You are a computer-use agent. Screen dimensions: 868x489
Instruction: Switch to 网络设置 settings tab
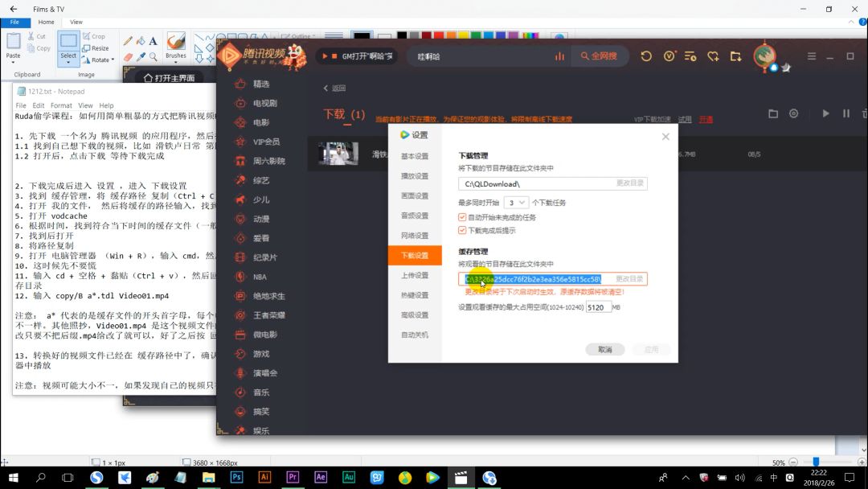point(415,236)
